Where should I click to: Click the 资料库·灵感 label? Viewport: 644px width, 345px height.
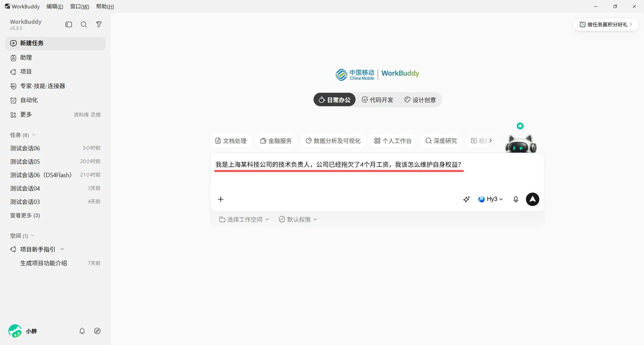pyautogui.click(x=87, y=115)
